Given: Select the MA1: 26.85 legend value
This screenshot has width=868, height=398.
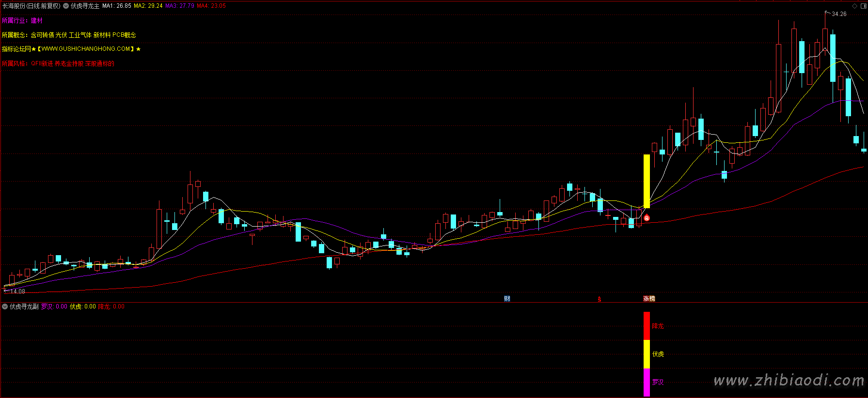Looking at the screenshot, I should (x=117, y=6).
